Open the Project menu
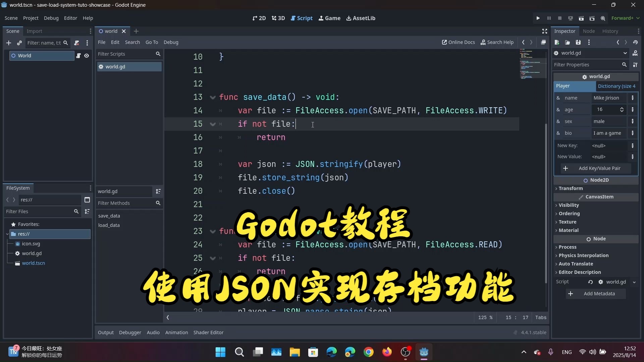This screenshot has width=644, height=362. pos(31,18)
